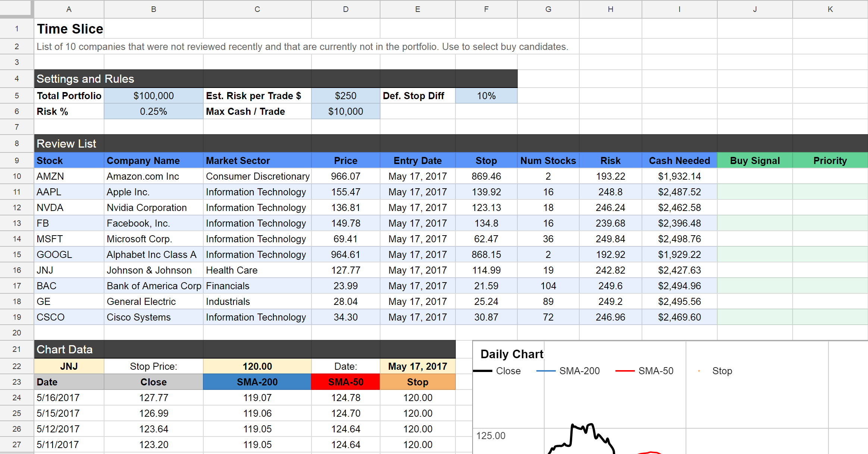The height and width of the screenshot is (454, 868).
Task: Click the SMA-200 legend entry in chart
Action: coord(568,371)
